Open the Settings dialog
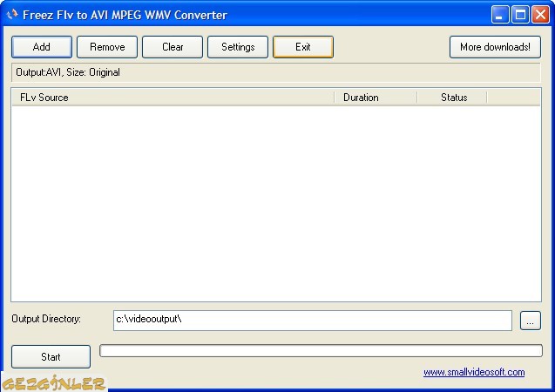 click(238, 47)
